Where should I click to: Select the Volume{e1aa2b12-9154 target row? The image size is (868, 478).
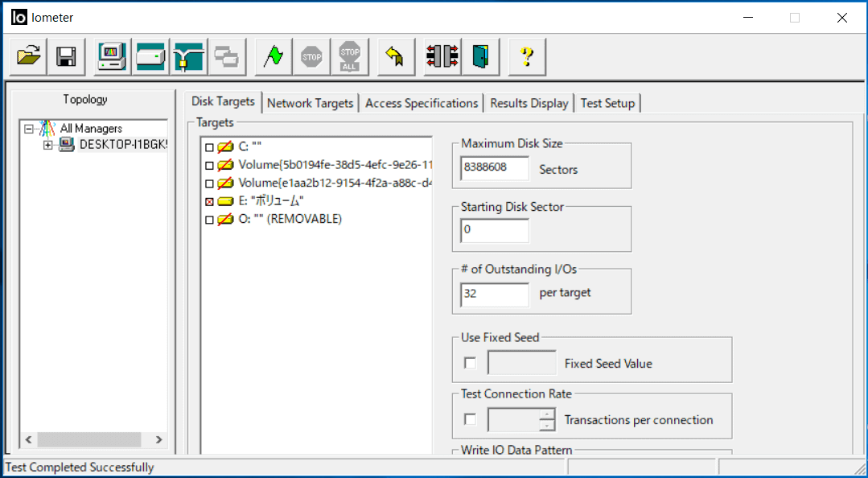[335, 183]
